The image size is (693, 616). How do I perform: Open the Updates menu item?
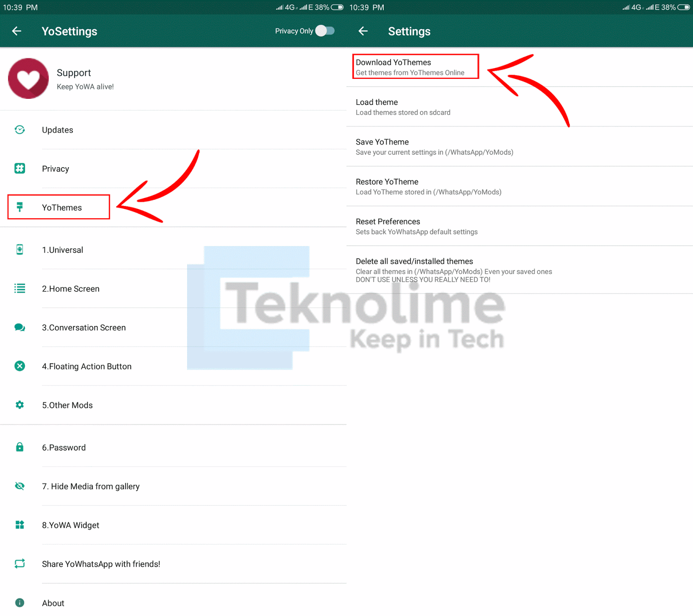click(x=173, y=130)
